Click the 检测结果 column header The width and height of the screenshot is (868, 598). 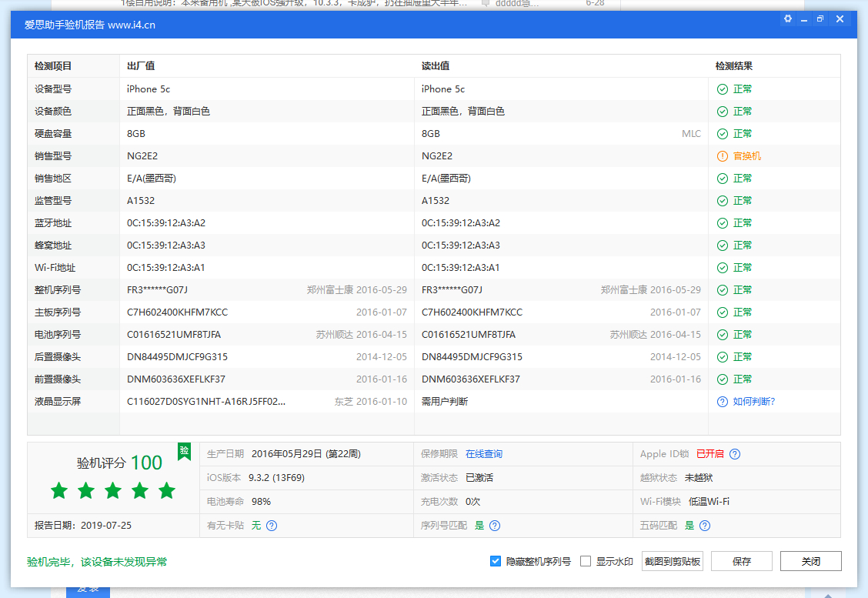(x=734, y=66)
